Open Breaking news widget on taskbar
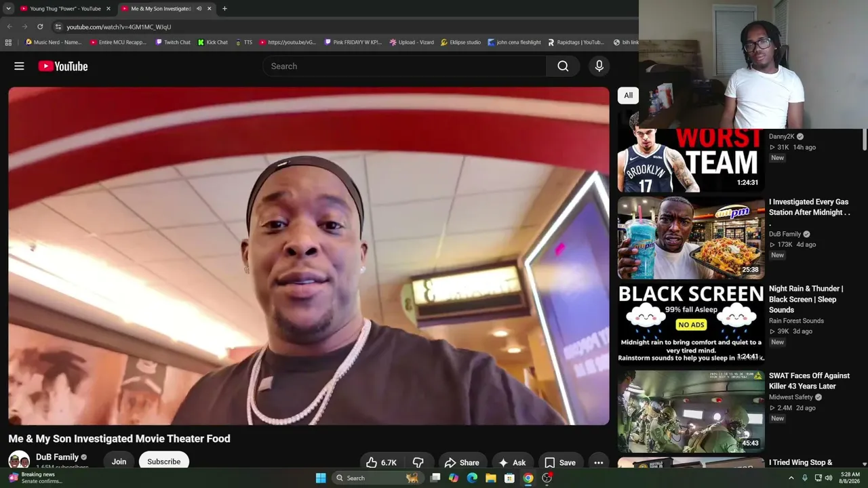The width and height of the screenshot is (868, 488). (x=34, y=478)
